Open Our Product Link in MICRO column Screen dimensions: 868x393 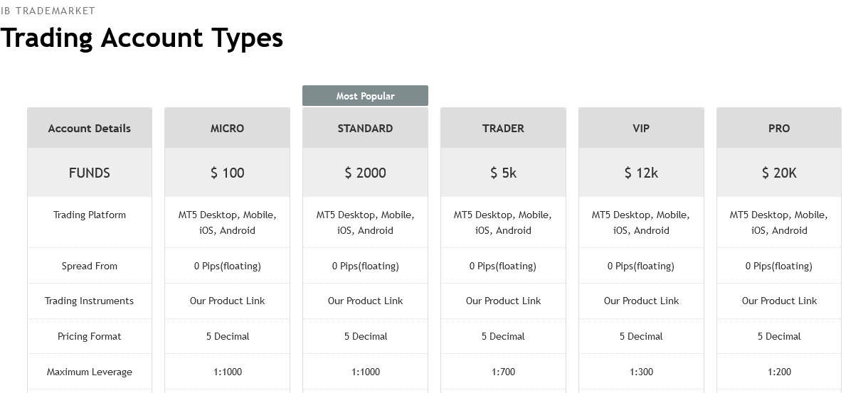(227, 301)
